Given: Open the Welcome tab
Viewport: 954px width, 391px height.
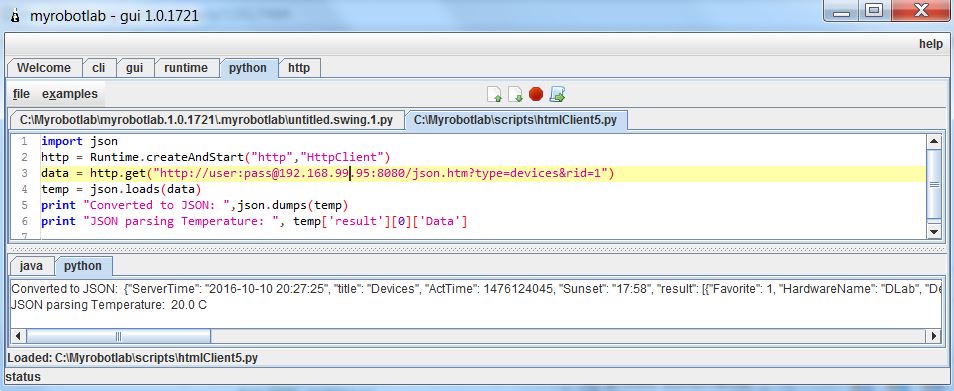Looking at the screenshot, I should 43,67.
